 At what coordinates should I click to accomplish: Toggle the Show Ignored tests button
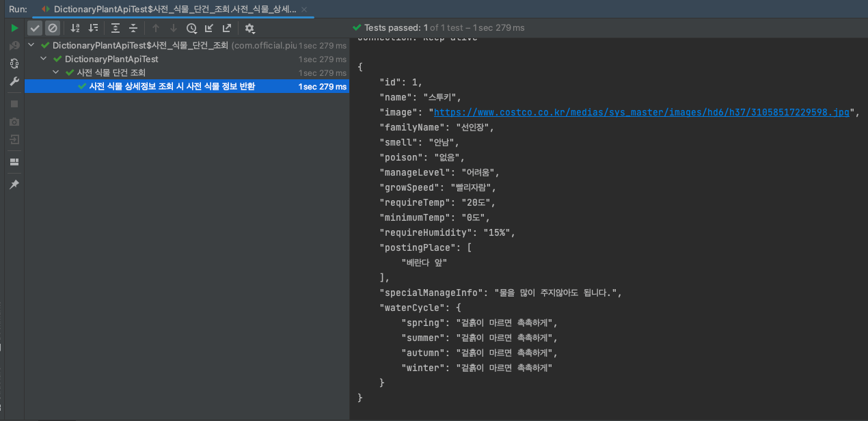point(53,28)
